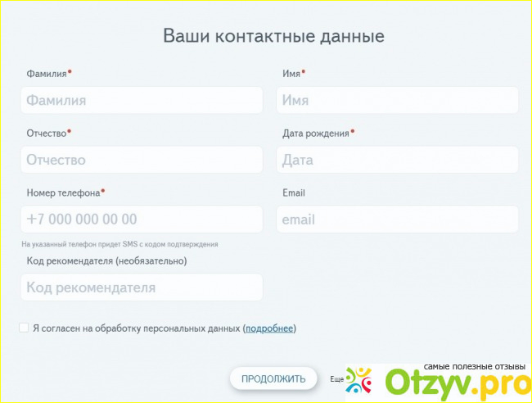The image size is (532, 403).
Task: Click the Код рекомендателя input field
Action: (142, 288)
